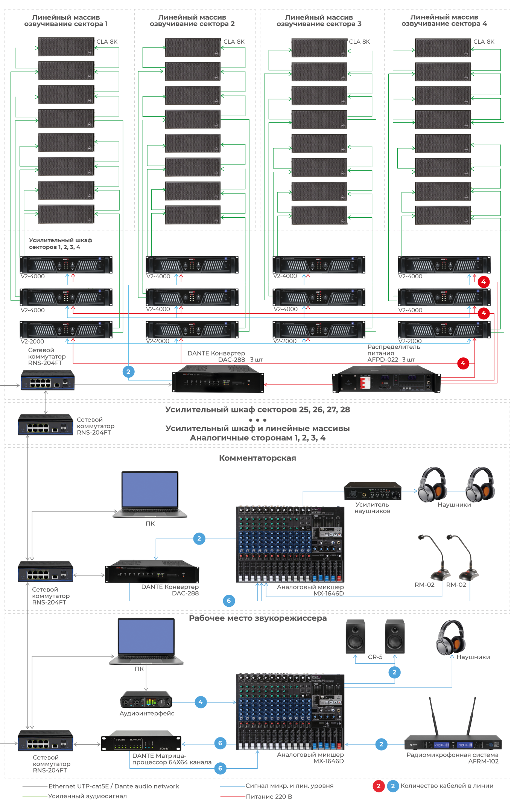Select the headphone amplifier device
514x812 pixels.
pos(373,491)
